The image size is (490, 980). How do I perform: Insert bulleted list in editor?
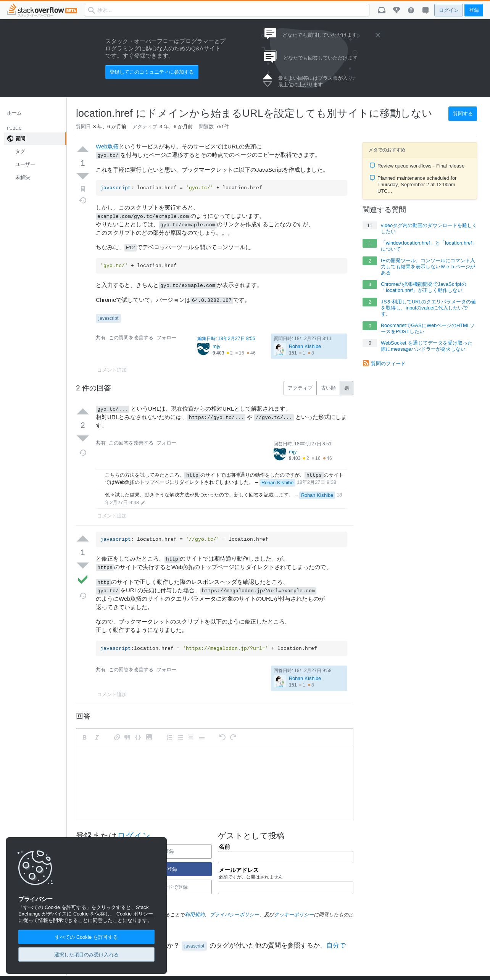pyautogui.click(x=180, y=737)
